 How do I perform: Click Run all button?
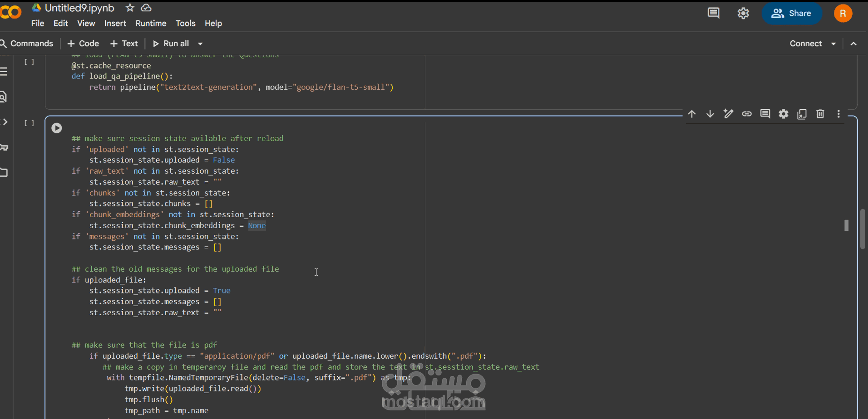coord(171,44)
